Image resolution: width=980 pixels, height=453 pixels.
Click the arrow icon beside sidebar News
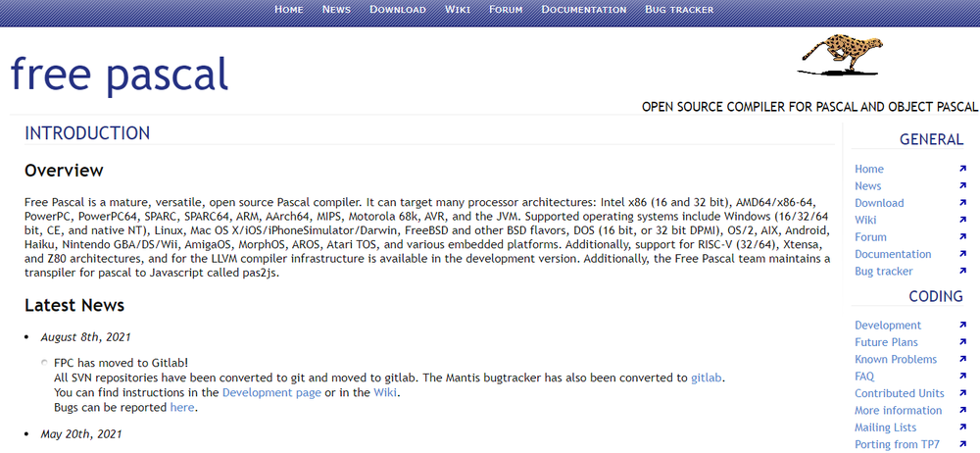tap(962, 186)
